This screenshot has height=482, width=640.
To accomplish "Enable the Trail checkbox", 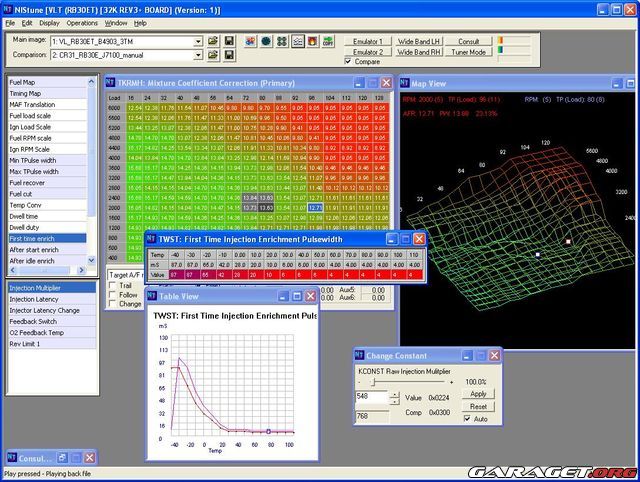I will point(112,285).
